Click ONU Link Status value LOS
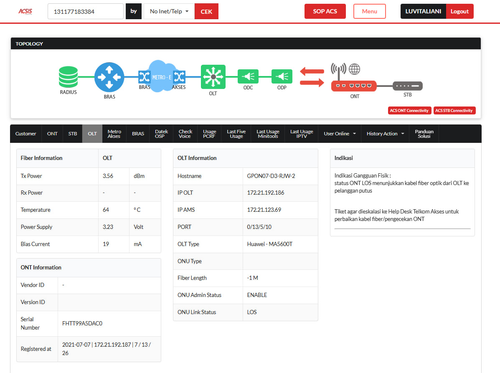The width and height of the screenshot is (500, 373). [252, 312]
